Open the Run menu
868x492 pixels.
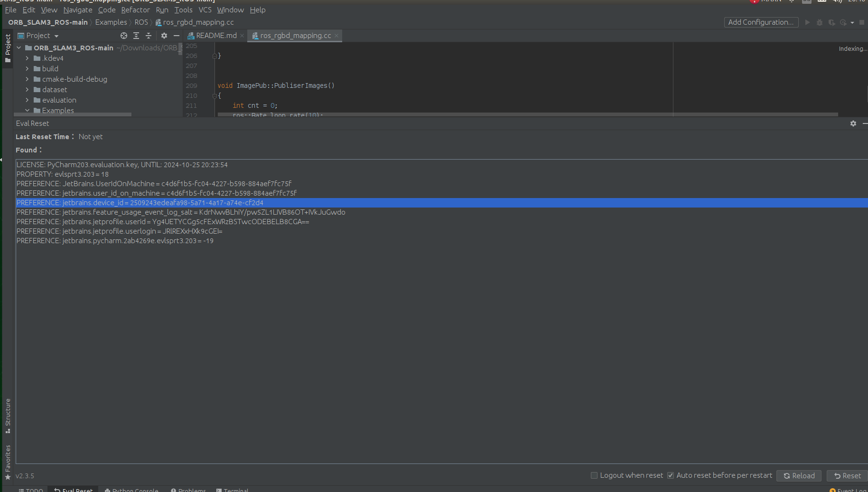(162, 10)
